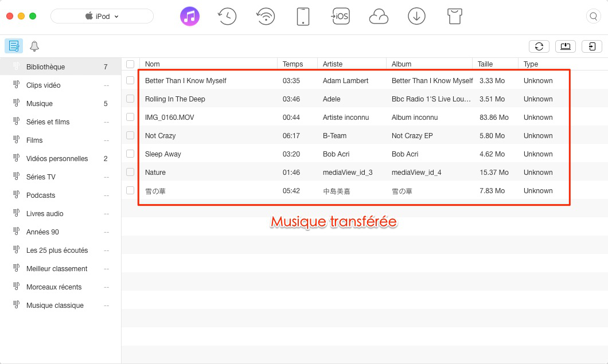Sort by the Temps column header
608x364 pixels.
(x=298, y=64)
